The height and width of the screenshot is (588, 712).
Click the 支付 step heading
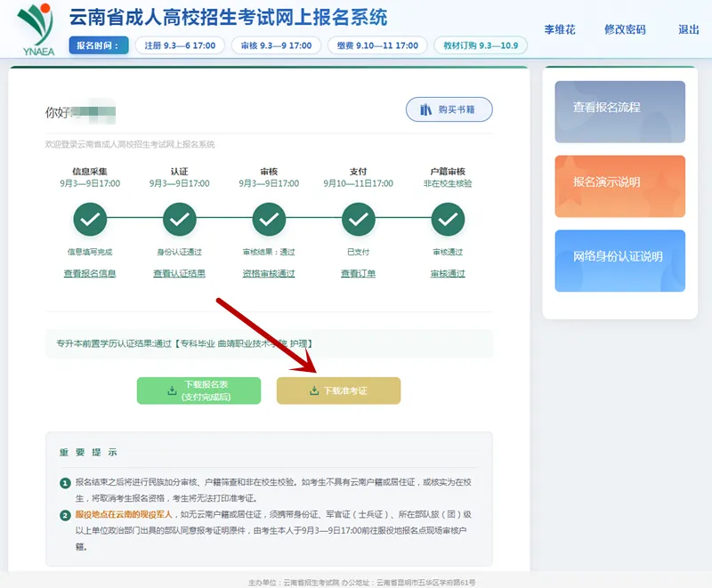point(359,171)
